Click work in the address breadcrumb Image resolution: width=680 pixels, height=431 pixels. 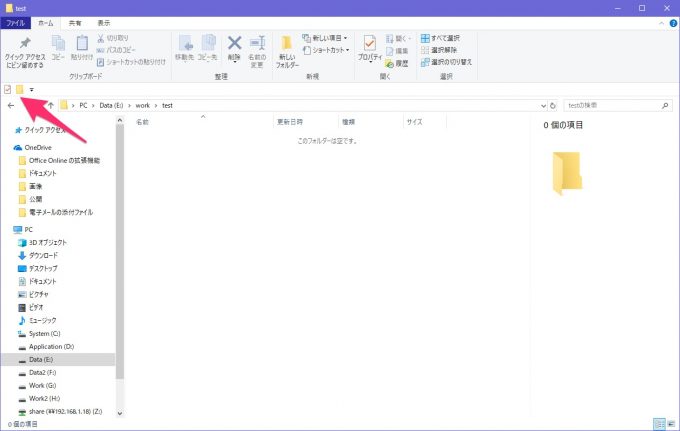pyautogui.click(x=143, y=105)
